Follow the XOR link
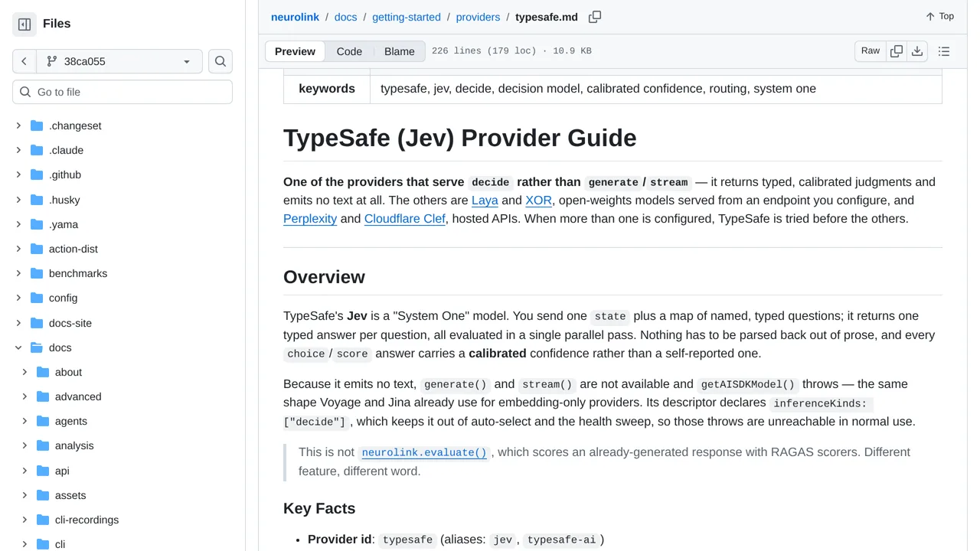This screenshot has width=980, height=551. [x=538, y=201]
